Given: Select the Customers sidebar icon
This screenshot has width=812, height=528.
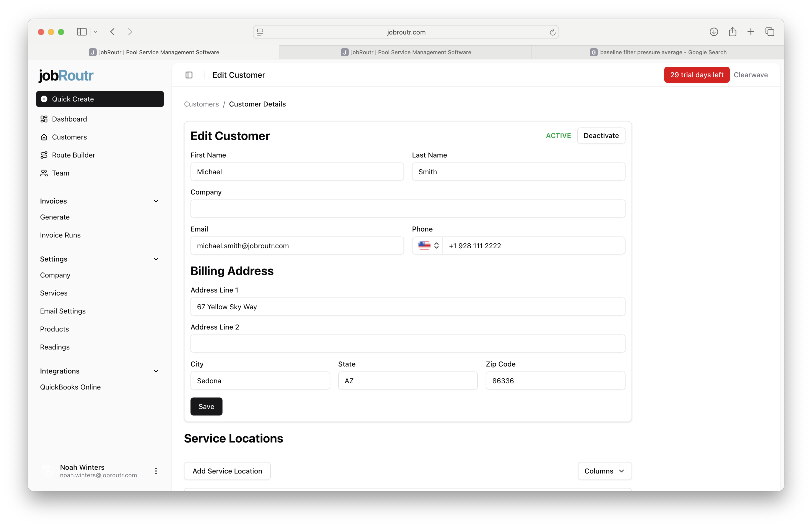Looking at the screenshot, I should pyautogui.click(x=44, y=137).
